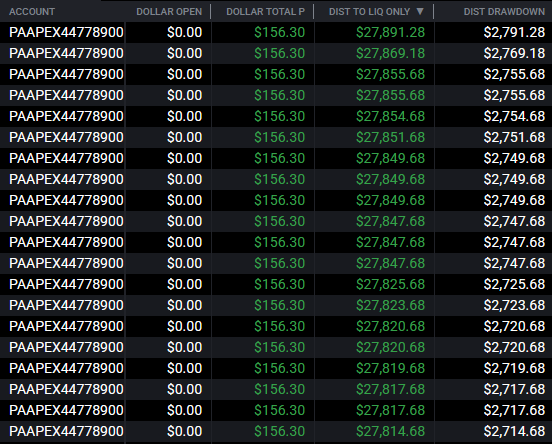This screenshot has width=552, height=444.
Task: Click the $2,719.68 drawdown value
Action: point(514,368)
